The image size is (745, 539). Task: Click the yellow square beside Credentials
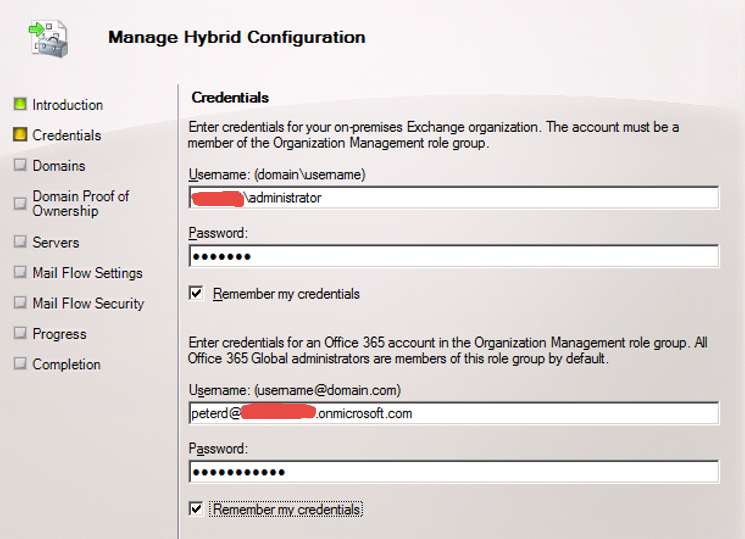tap(19, 135)
